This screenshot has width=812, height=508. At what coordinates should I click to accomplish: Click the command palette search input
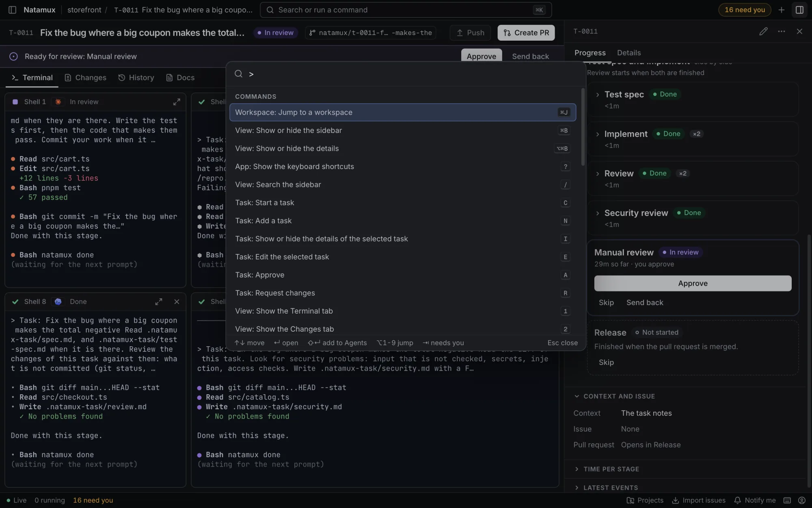tap(406, 74)
